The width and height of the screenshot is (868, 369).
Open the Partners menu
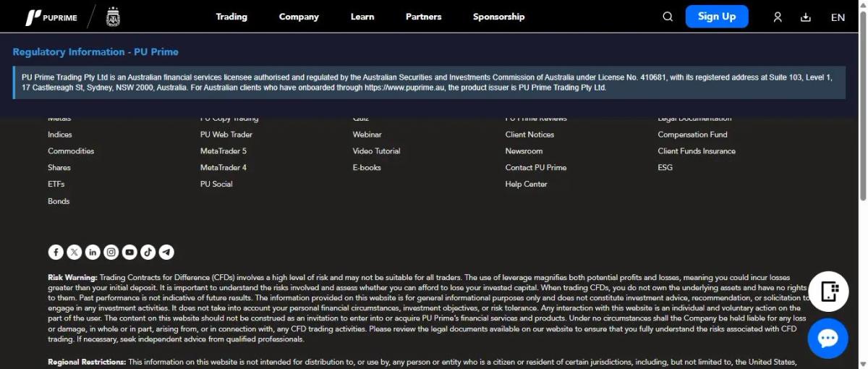click(424, 17)
